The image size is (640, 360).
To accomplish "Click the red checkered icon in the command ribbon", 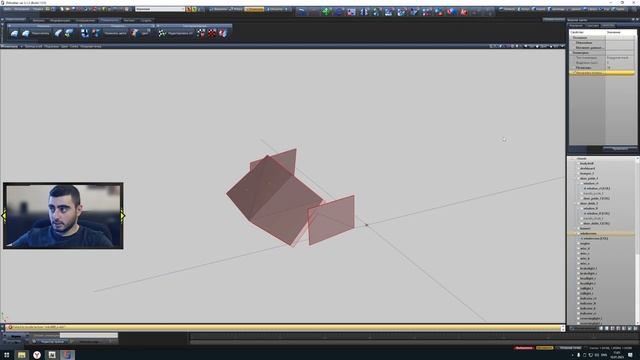I will pyautogui.click(x=212, y=33).
